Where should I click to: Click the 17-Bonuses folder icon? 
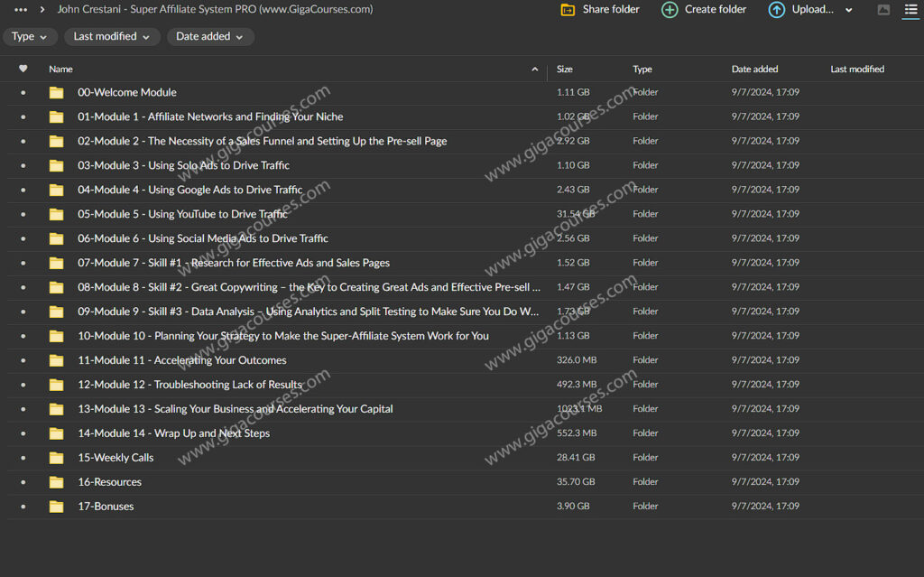(57, 507)
